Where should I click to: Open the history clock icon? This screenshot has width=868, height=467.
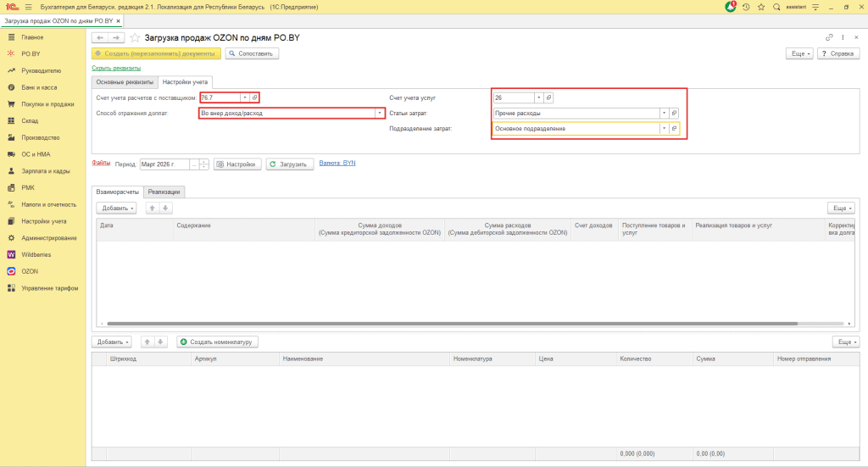point(746,7)
